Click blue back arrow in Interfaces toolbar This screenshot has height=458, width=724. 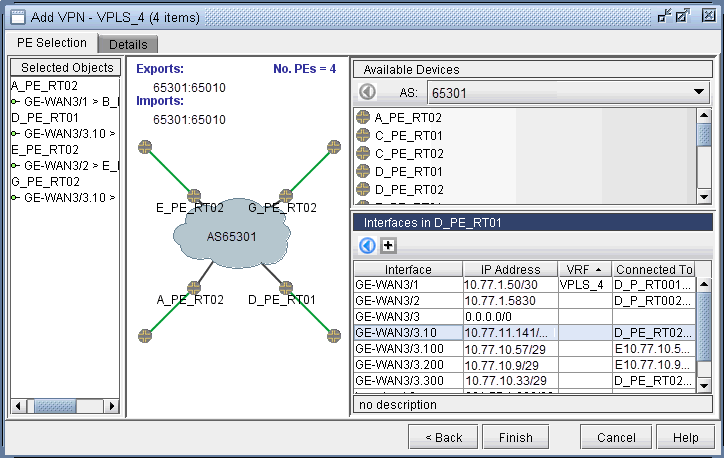point(367,246)
